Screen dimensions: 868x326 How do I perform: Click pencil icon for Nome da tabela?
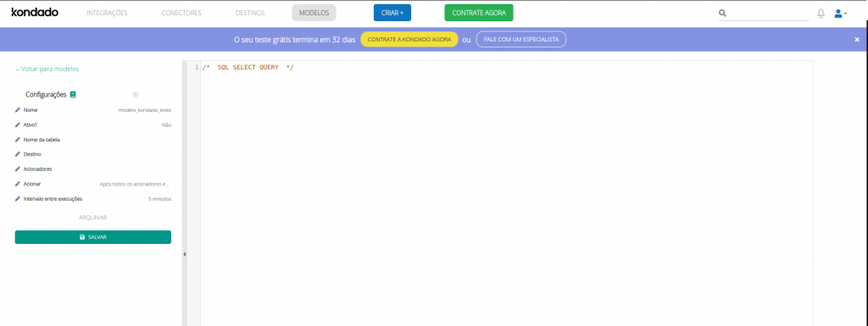18,140
